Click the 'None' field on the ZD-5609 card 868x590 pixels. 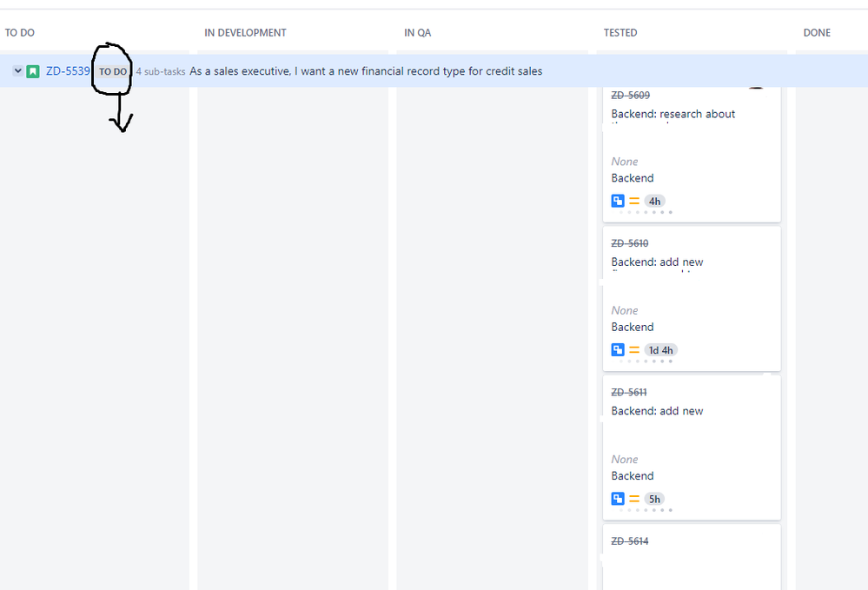click(x=625, y=162)
